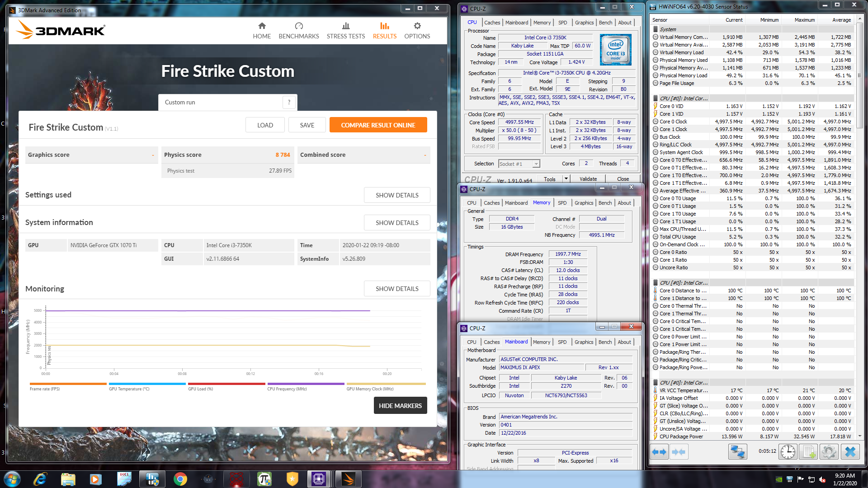Click HWiNFO collapse columns arrows button
868x488 pixels.
coord(679,451)
